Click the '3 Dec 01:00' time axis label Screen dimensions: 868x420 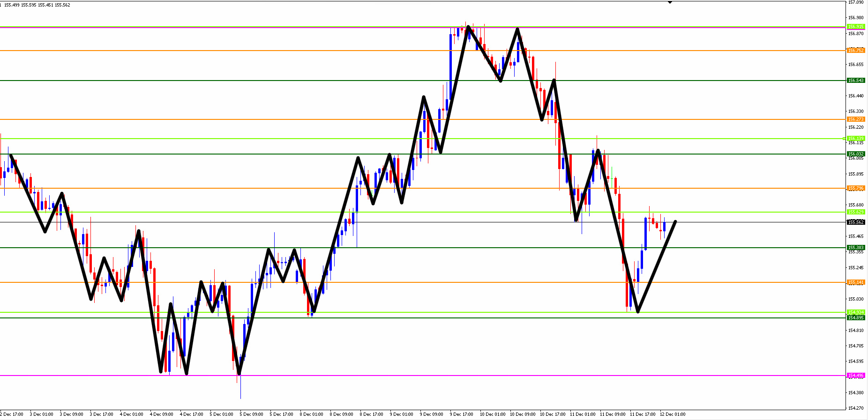[x=42, y=414]
